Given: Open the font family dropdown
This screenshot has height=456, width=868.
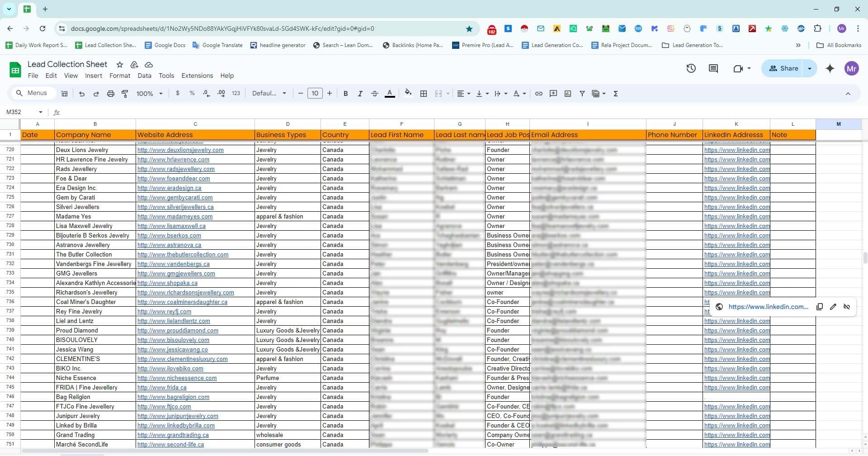Looking at the screenshot, I should (x=269, y=93).
